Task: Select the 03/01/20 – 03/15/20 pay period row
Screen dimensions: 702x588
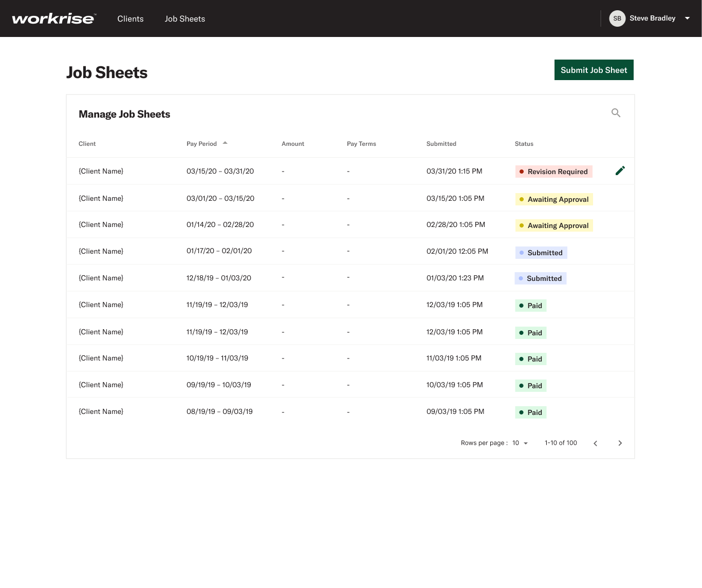Action: [350, 198]
